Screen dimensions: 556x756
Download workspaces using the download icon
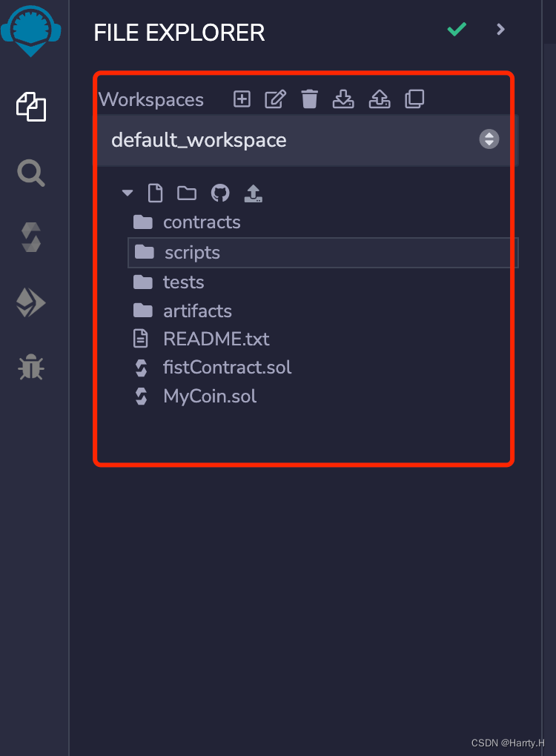pos(343,99)
